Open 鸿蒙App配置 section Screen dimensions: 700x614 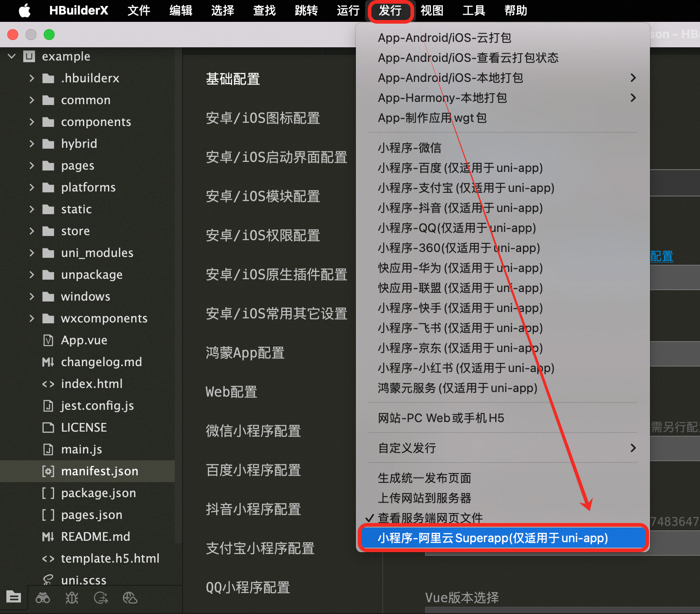(245, 353)
